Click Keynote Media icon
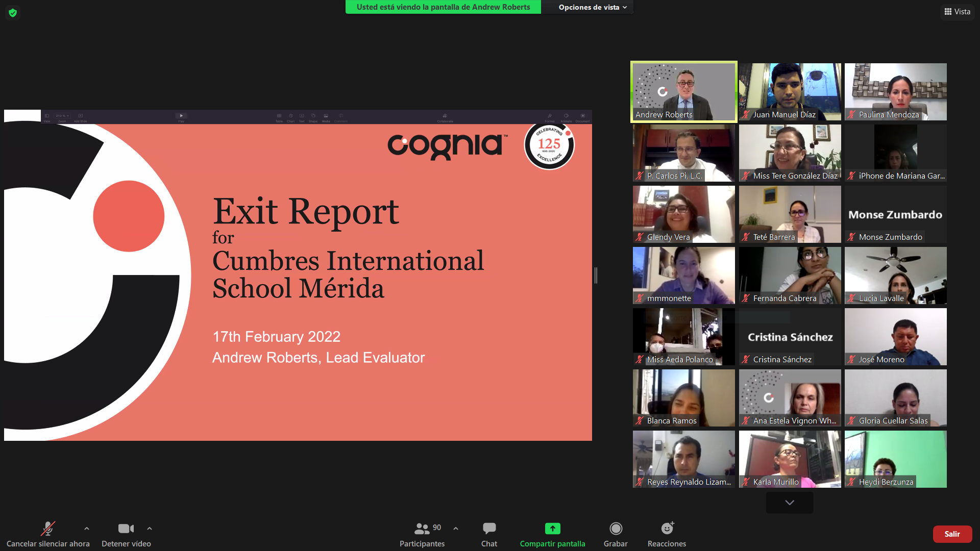 [326, 116]
